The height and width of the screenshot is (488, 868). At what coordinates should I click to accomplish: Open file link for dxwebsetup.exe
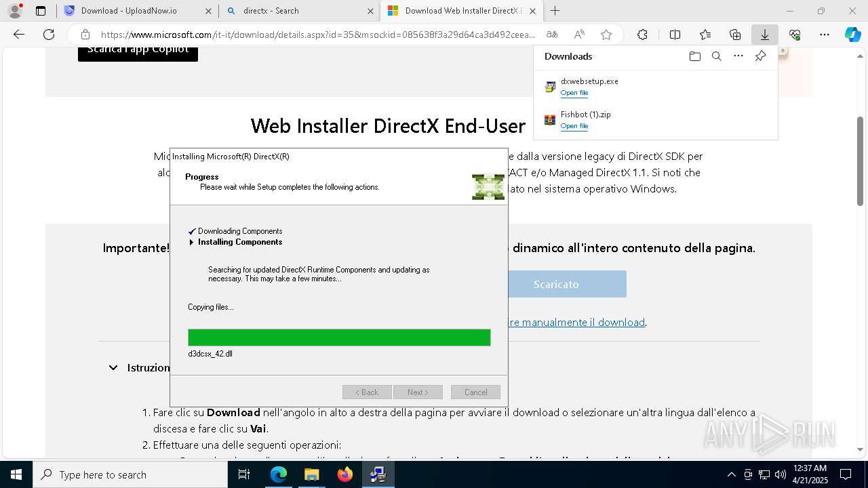574,93
